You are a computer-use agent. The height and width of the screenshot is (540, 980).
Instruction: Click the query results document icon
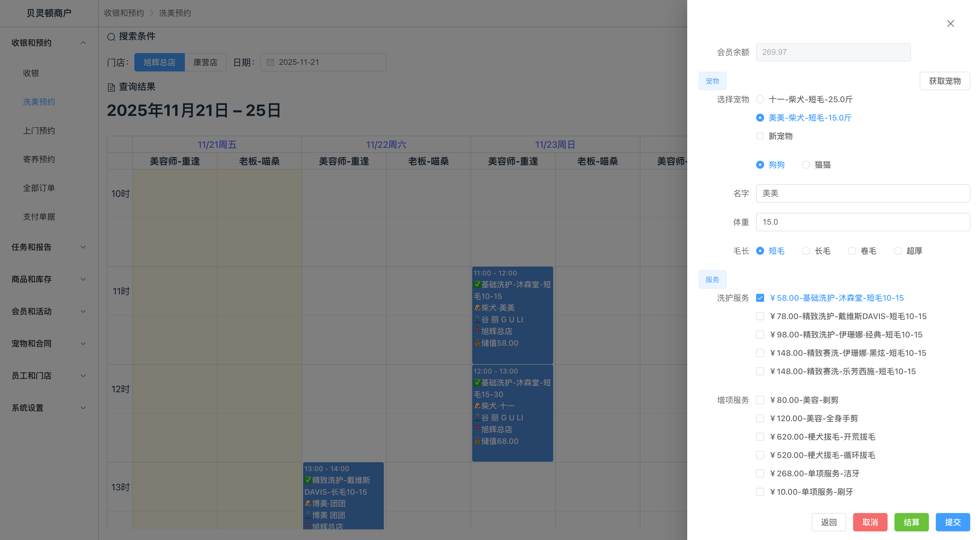[x=111, y=88]
